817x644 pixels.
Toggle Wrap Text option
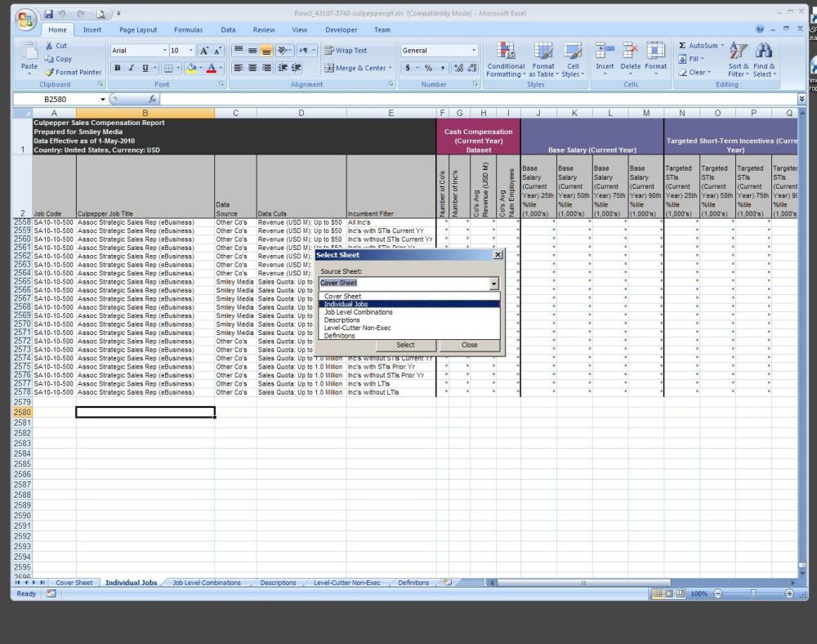point(346,51)
